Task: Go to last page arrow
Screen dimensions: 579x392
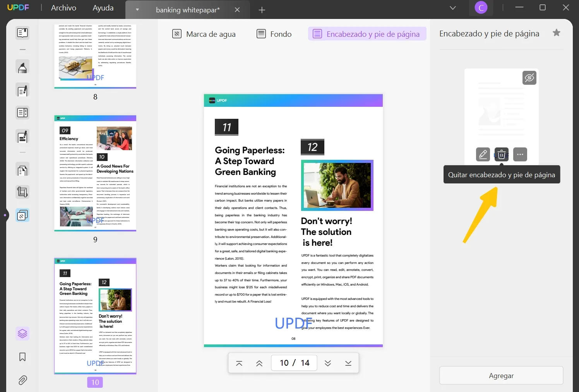Action: 348,363
